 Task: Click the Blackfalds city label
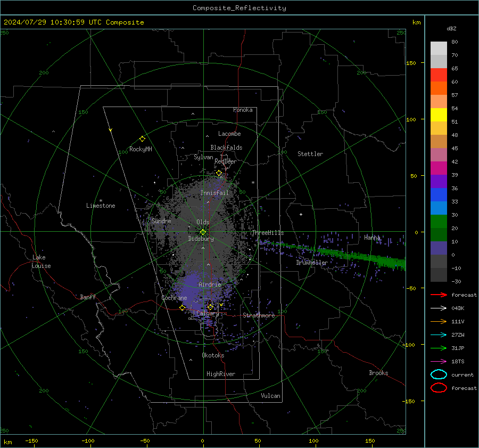pyautogui.click(x=226, y=148)
